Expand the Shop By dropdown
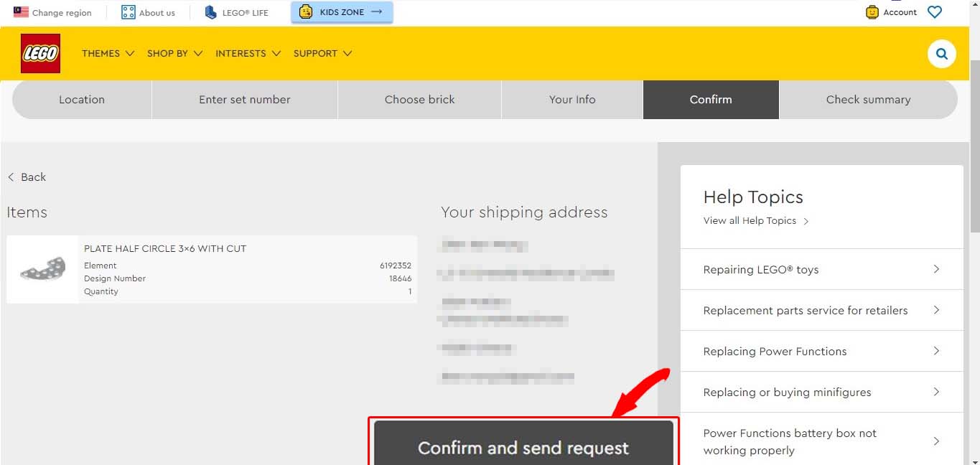980x465 pixels. 174,53
